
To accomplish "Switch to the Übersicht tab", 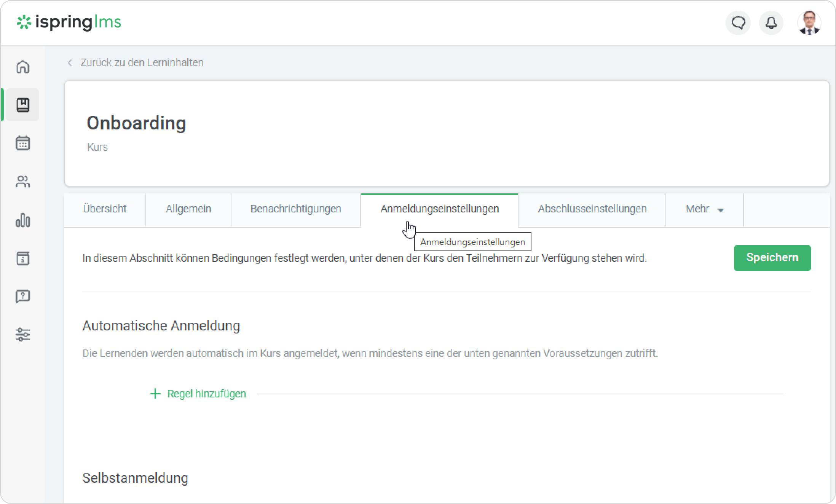I will pos(105,209).
